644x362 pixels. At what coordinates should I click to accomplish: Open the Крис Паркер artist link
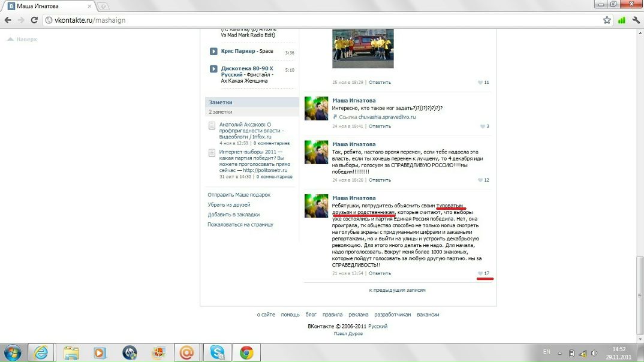[x=238, y=51]
